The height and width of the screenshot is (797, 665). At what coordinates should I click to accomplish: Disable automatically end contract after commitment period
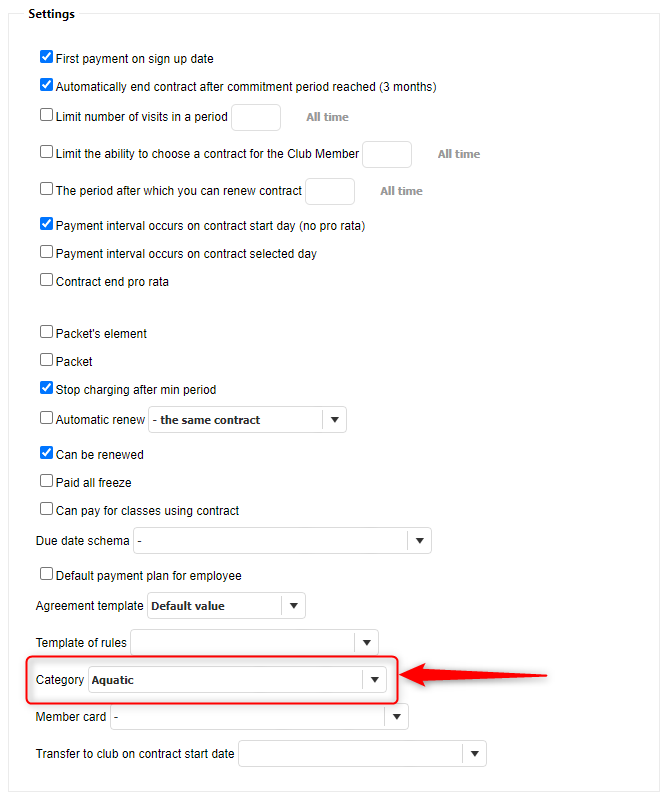point(46,86)
